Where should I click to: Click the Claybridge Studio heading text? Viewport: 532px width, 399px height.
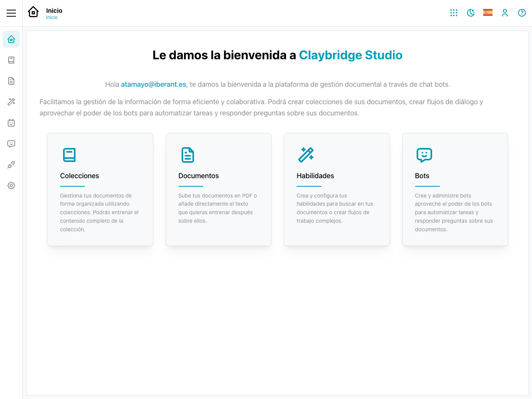(351, 55)
